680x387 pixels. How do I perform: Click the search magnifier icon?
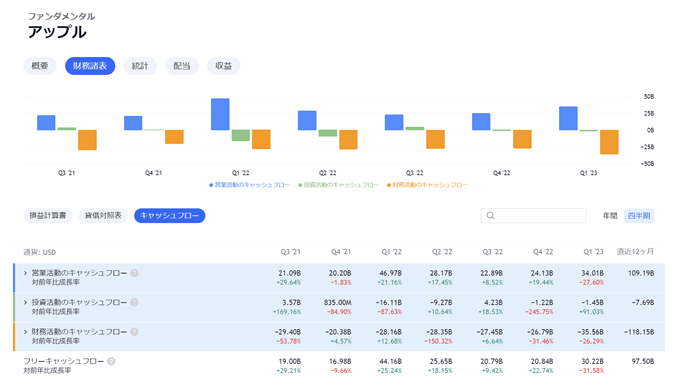[490, 216]
